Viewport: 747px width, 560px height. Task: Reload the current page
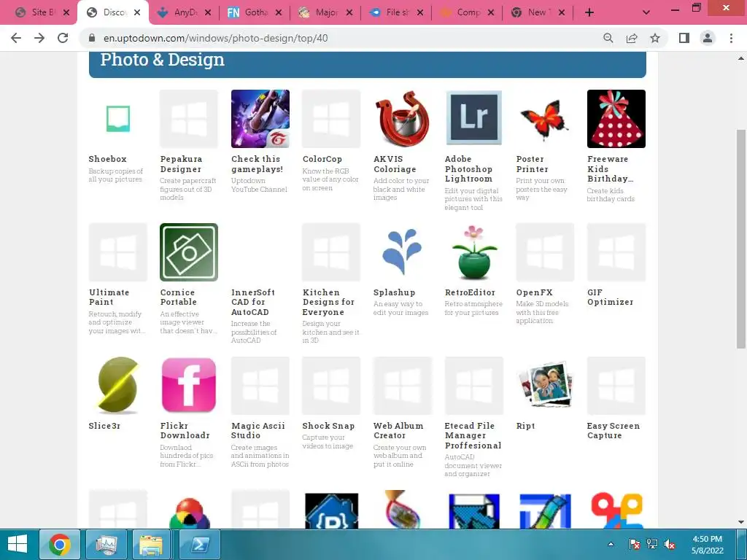(63, 38)
